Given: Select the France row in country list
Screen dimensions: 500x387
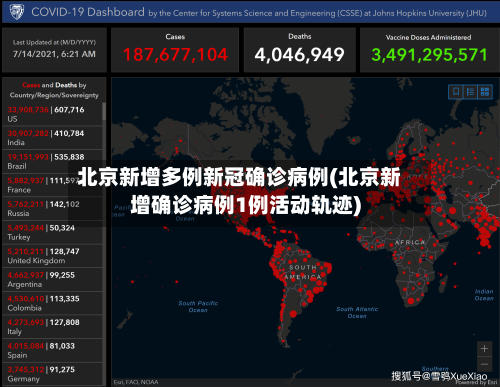Looking at the screenshot, I should [53, 185].
